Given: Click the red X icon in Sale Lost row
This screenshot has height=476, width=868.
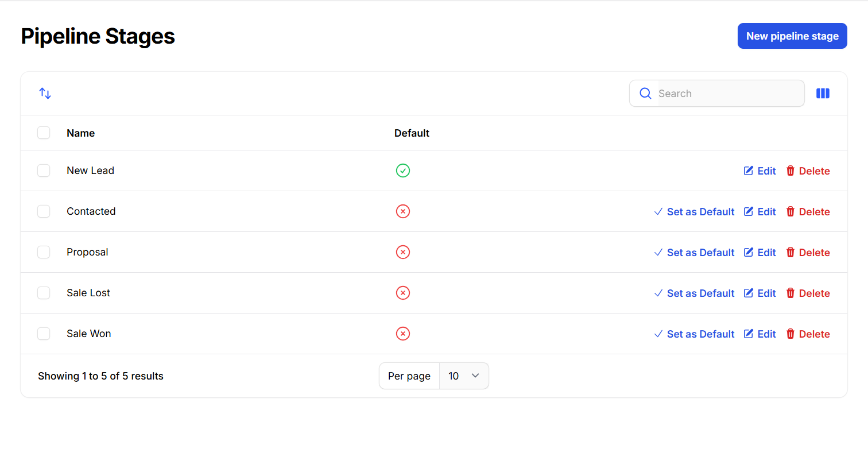Looking at the screenshot, I should [403, 293].
